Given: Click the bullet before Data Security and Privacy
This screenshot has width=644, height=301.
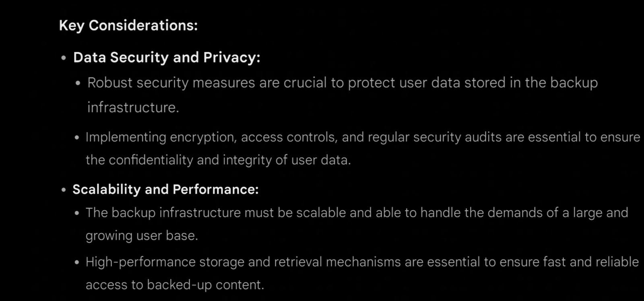Looking at the screenshot, I should [64, 58].
